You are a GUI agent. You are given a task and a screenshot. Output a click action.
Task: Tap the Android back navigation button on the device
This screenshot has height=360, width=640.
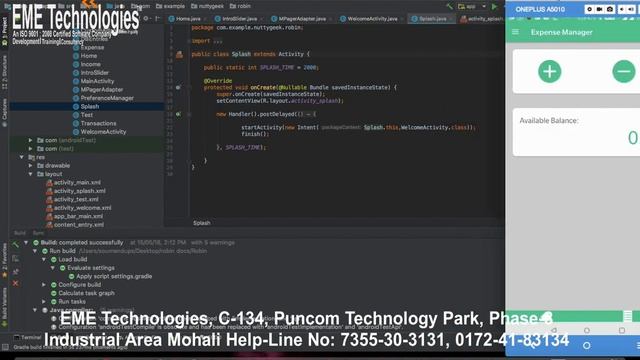click(553, 330)
